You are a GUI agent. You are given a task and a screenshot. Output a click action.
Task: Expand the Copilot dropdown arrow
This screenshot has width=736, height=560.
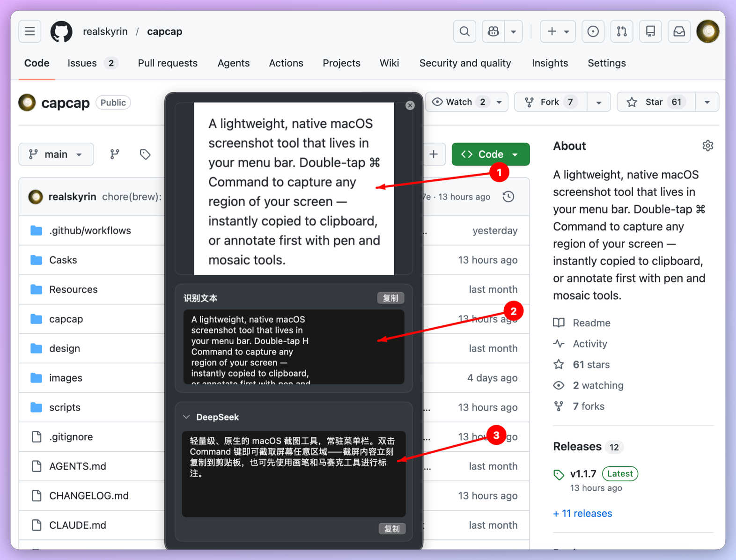tap(514, 31)
